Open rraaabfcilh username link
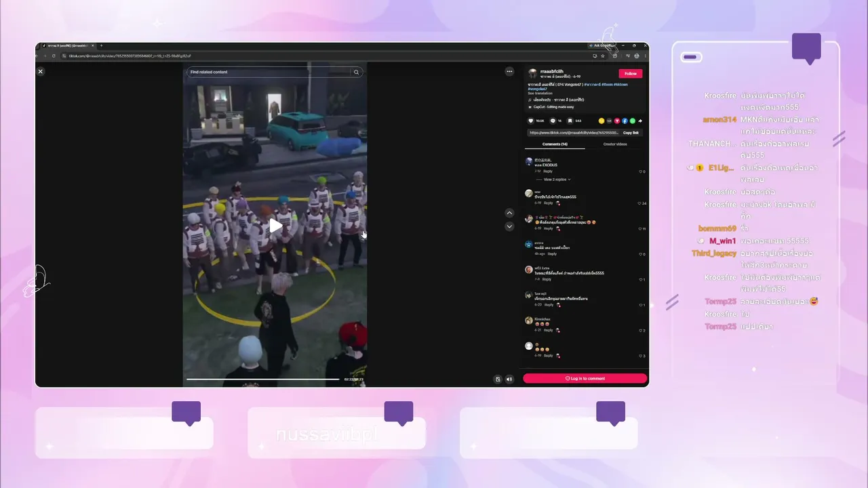This screenshot has height=488, width=868. pyautogui.click(x=551, y=71)
